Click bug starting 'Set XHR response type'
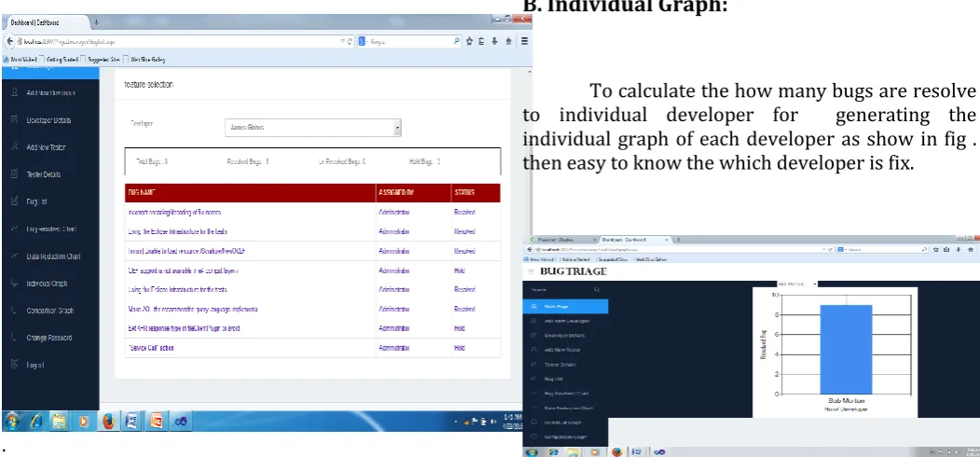 click(184, 328)
